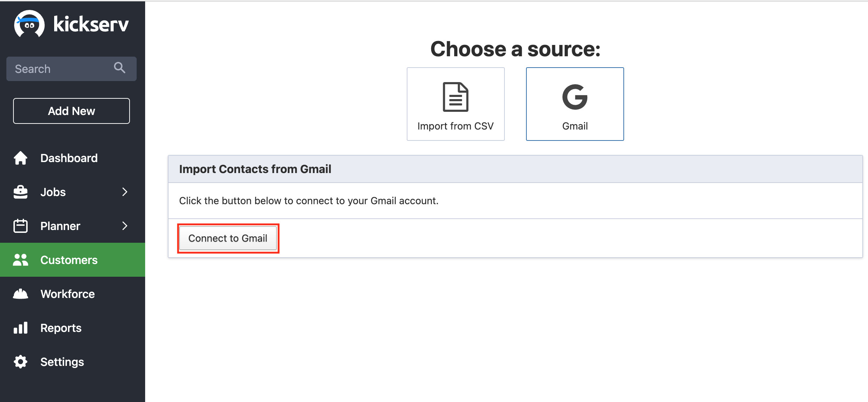The width and height of the screenshot is (868, 402).
Task: Click the Workforce hard hat icon
Action: pos(21,294)
